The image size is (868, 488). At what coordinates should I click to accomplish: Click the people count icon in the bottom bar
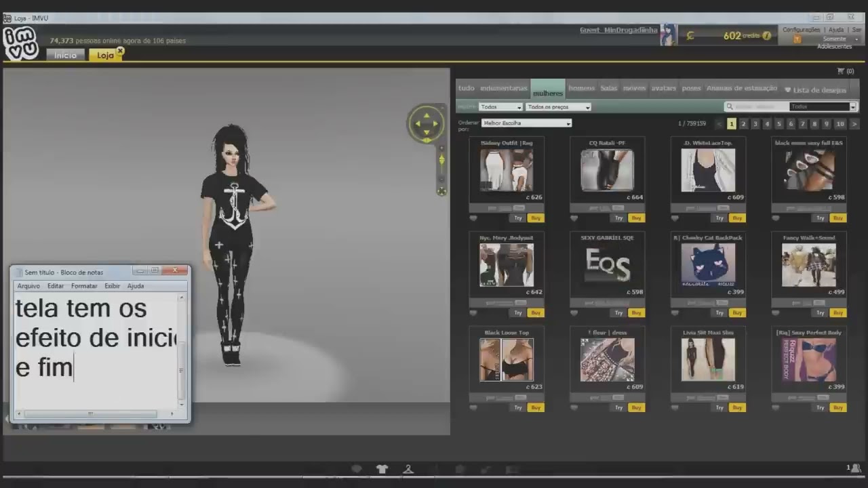tap(854, 468)
